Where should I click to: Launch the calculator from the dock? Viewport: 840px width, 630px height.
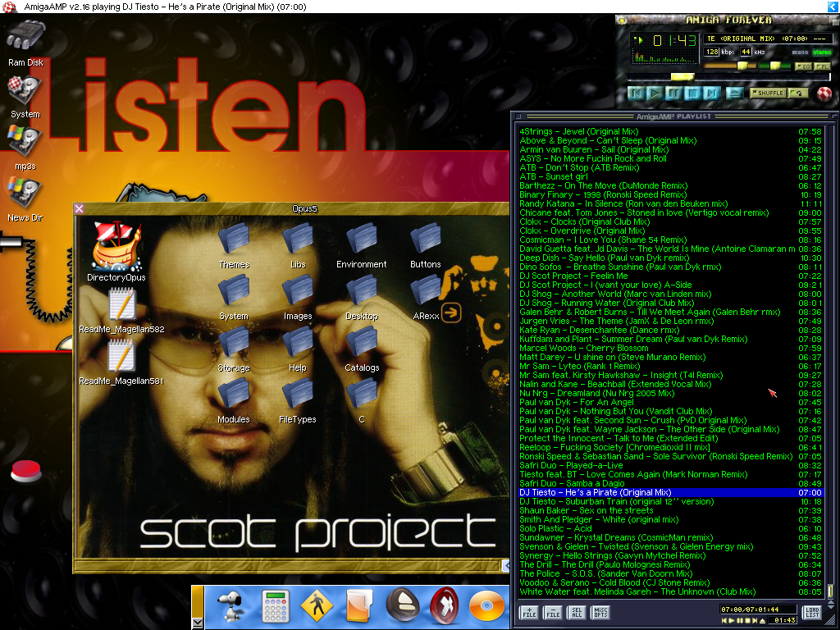click(x=276, y=606)
